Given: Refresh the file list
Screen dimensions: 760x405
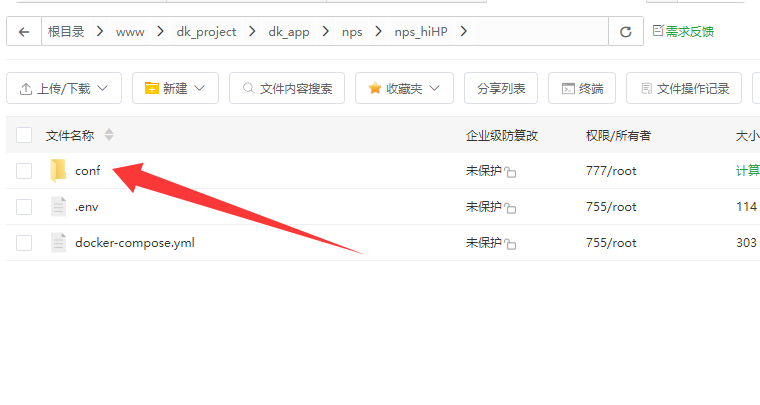Looking at the screenshot, I should [626, 32].
